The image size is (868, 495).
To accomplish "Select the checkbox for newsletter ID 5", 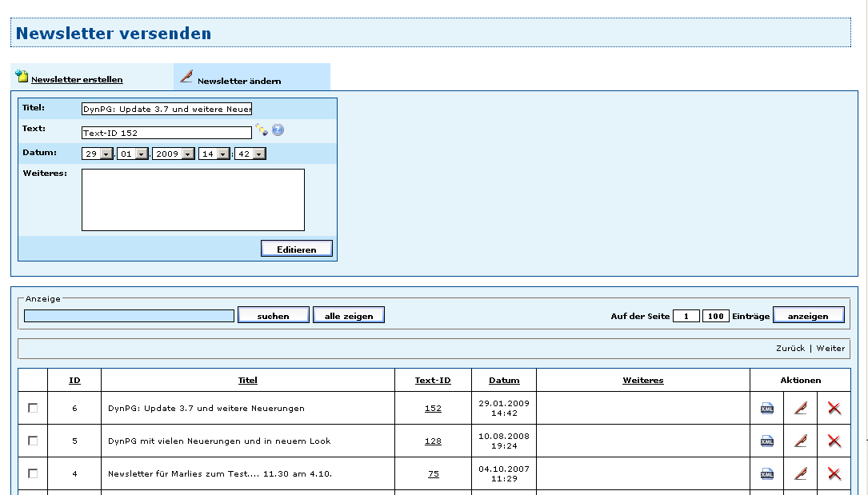I will (x=33, y=441).
